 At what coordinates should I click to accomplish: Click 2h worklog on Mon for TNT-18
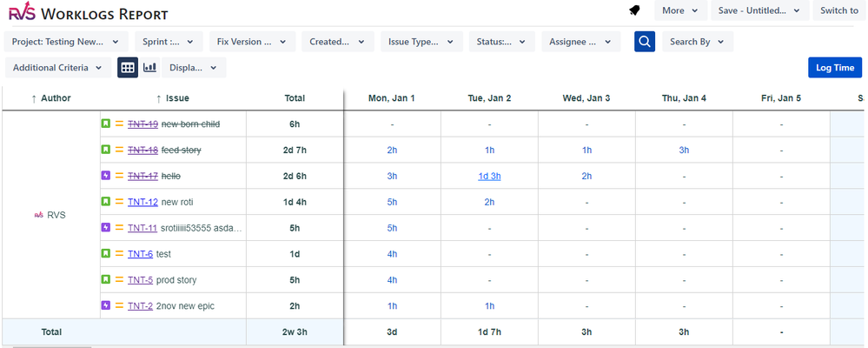[392, 151]
